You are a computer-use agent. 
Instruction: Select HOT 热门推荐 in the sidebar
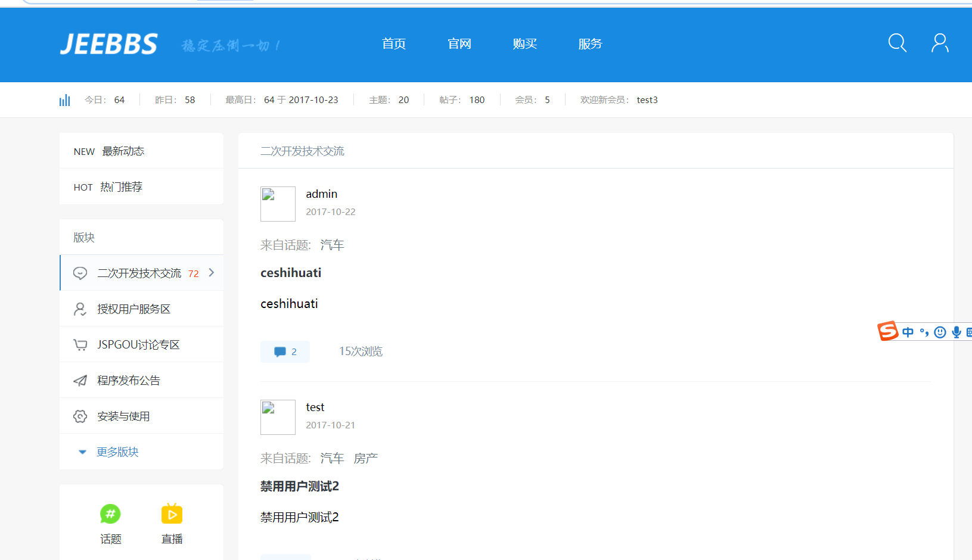click(x=141, y=186)
